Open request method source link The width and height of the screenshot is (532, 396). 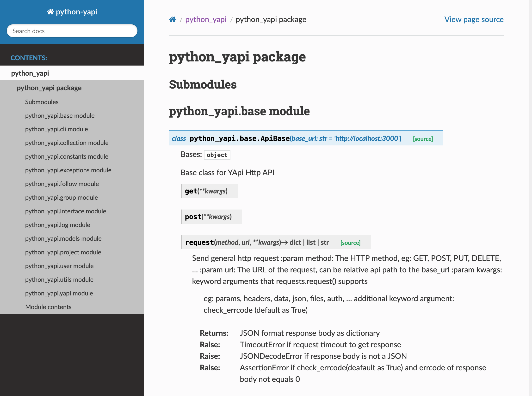350,243
